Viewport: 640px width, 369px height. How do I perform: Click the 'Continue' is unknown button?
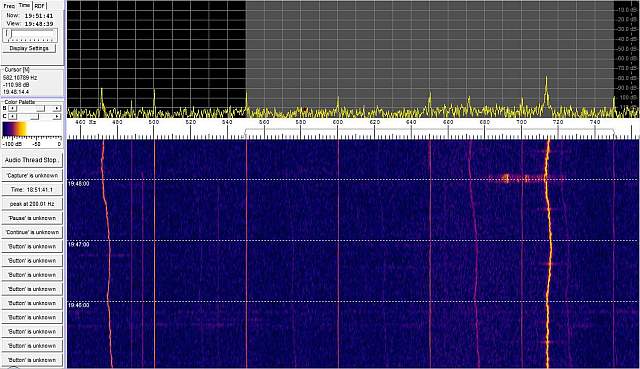(32, 232)
